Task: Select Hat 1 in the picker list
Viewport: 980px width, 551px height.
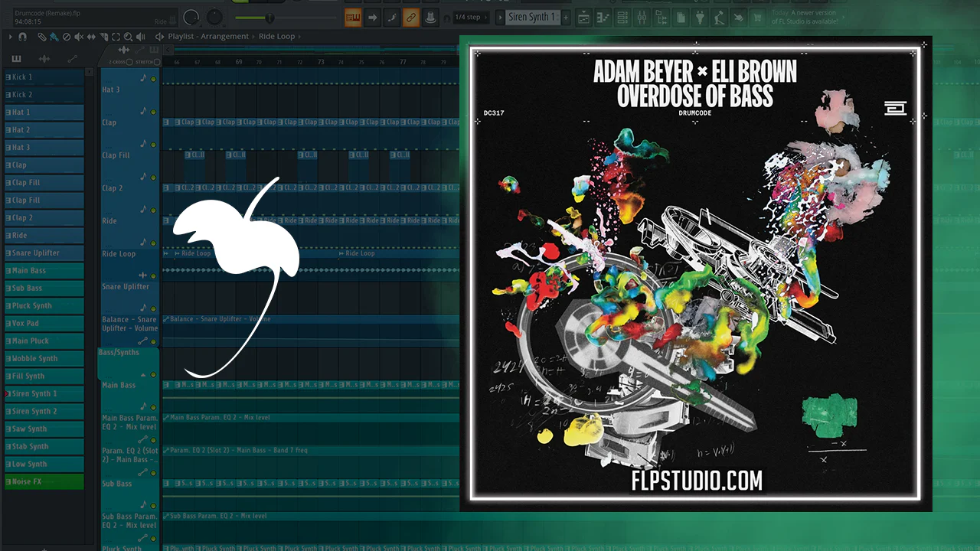Action: click(44, 112)
